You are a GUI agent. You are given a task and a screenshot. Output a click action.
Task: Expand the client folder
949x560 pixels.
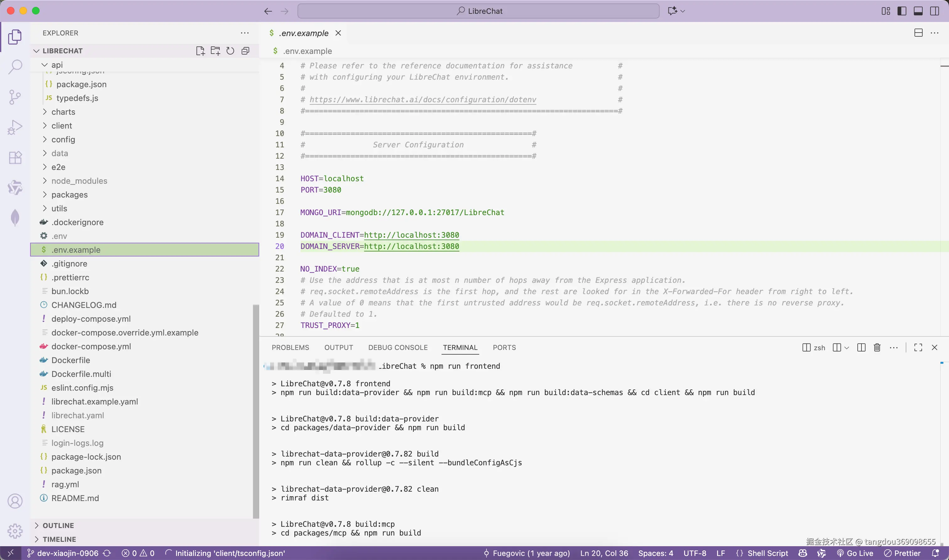(62, 126)
